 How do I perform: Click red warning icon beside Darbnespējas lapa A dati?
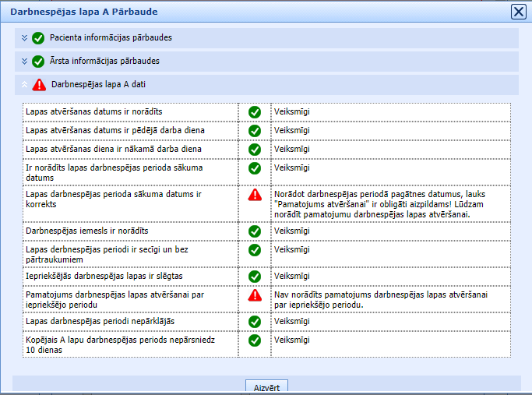tap(39, 84)
